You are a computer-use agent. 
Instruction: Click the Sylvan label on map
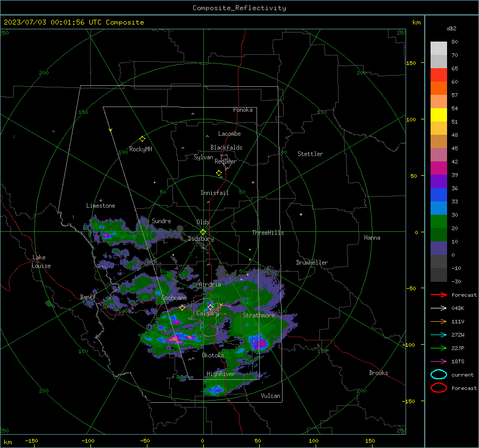point(203,157)
